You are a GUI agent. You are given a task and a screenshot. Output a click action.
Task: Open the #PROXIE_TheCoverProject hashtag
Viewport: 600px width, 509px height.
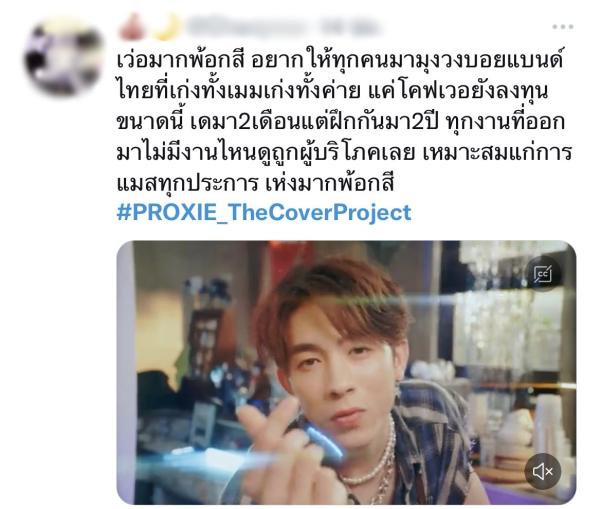(264, 213)
